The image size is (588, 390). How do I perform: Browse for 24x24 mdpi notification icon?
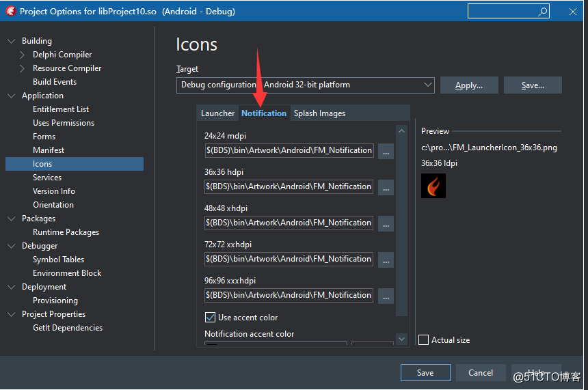click(386, 152)
